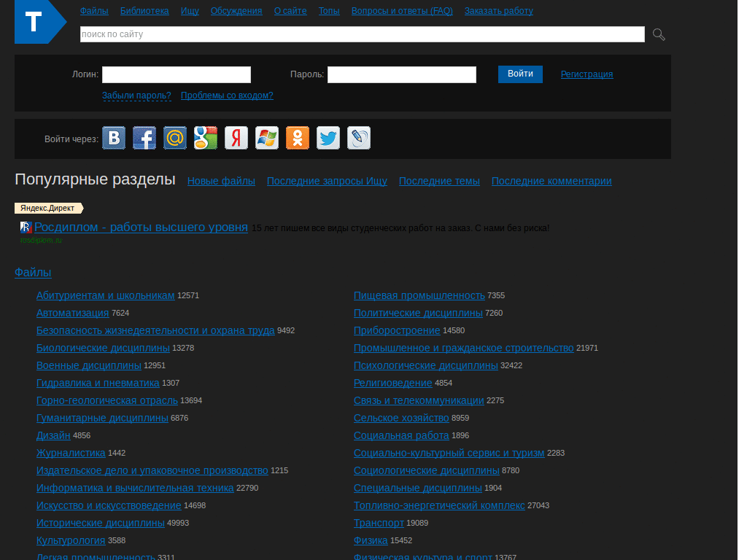Click the VK social login icon
747x560 pixels.
114,138
